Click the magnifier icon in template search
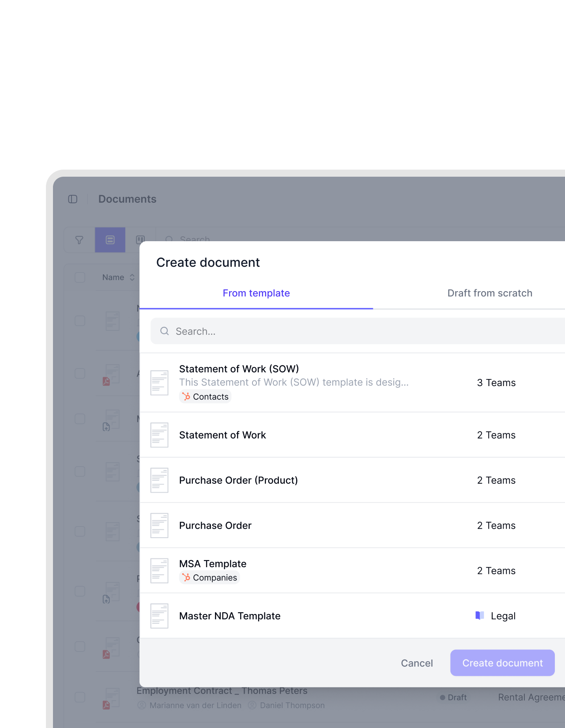Viewport: 565px width, 728px height. (x=165, y=331)
